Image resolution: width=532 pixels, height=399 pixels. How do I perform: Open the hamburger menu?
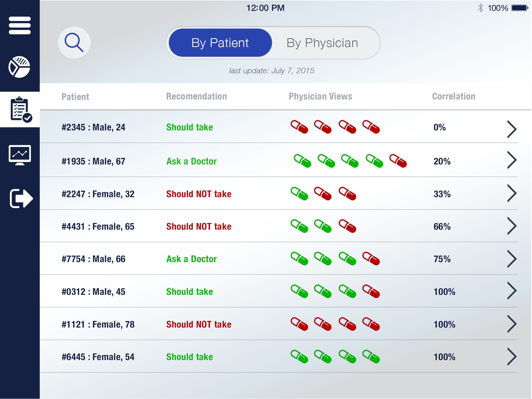20,25
